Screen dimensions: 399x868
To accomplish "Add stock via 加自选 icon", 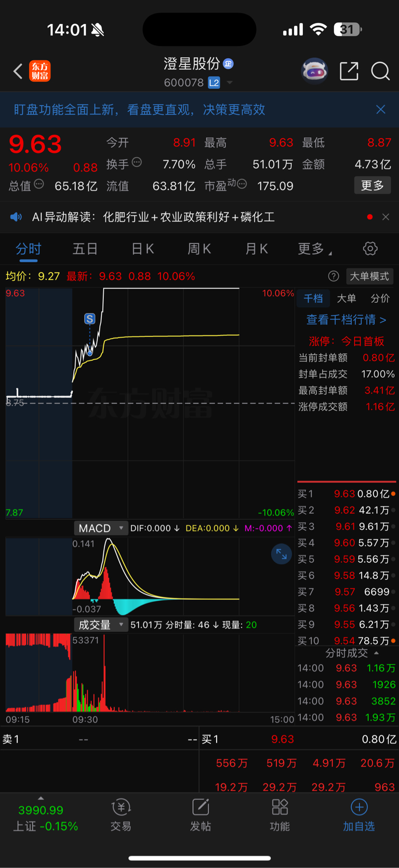I will click(359, 815).
